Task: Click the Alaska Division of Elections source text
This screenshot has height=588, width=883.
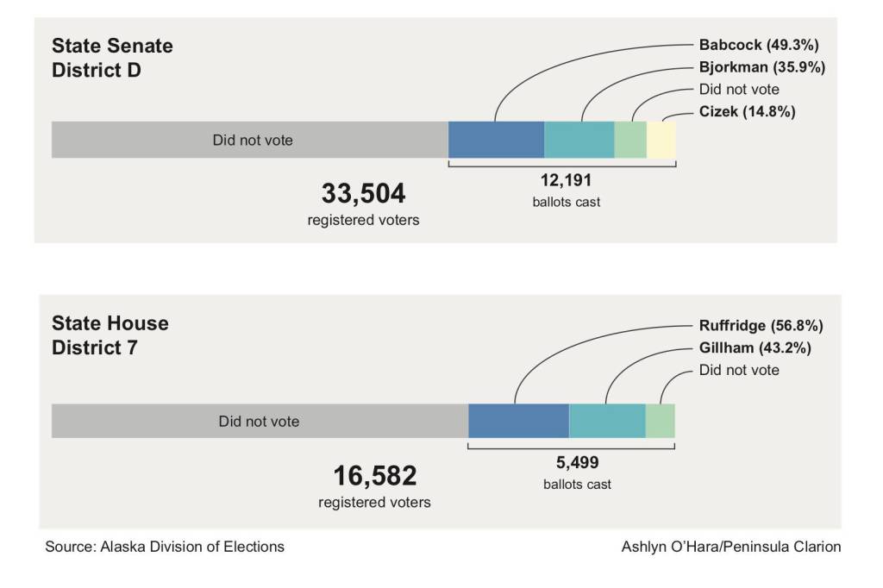Action: [165, 547]
